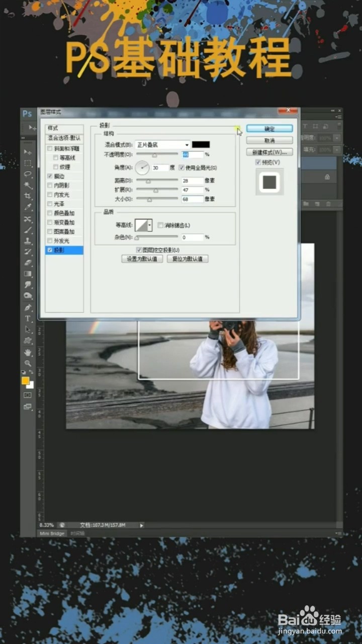Open status bar document info arrow
362x644 pixels.
[x=141, y=525]
